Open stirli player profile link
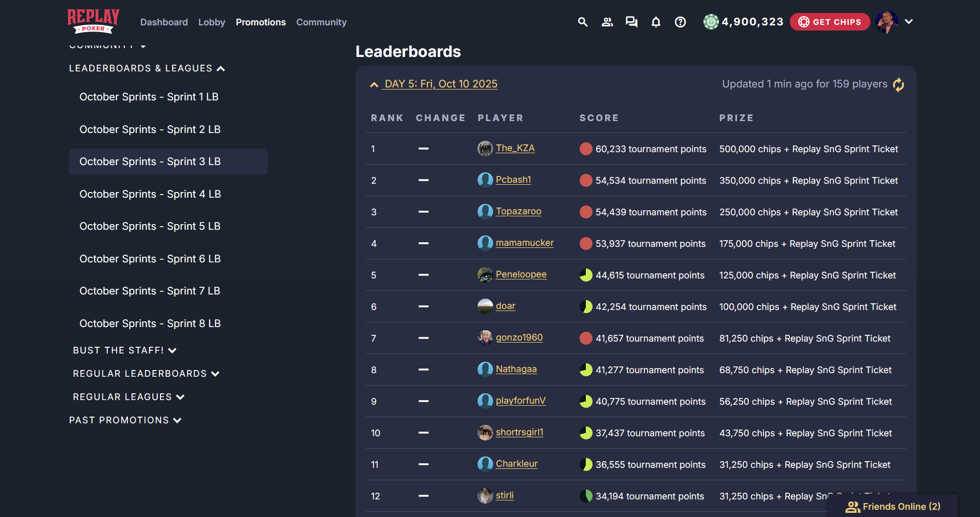This screenshot has height=517, width=980. click(505, 495)
